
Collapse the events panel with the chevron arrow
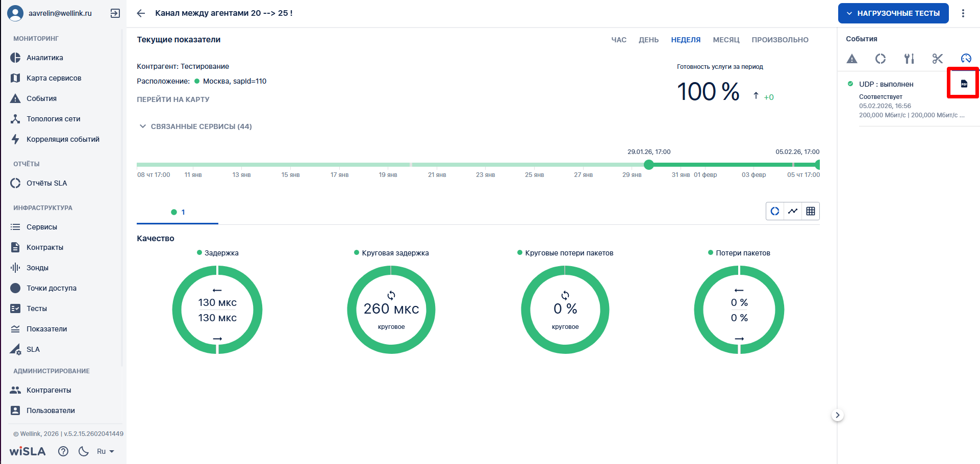pos(837,415)
